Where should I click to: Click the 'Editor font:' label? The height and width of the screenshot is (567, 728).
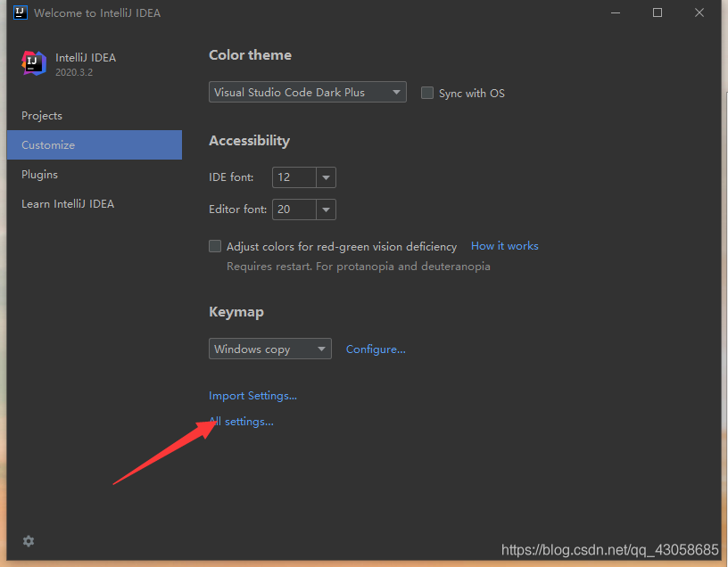pyautogui.click(x=237, y=210)
